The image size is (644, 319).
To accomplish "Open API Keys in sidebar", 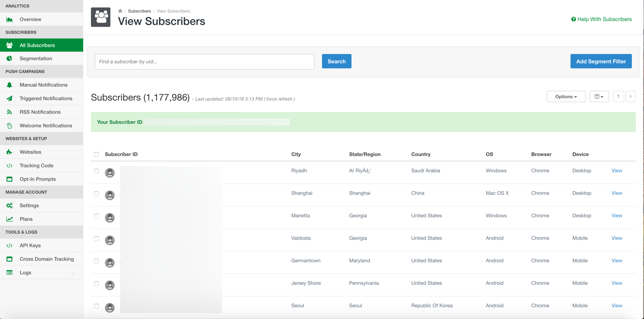I will point(30,246).
